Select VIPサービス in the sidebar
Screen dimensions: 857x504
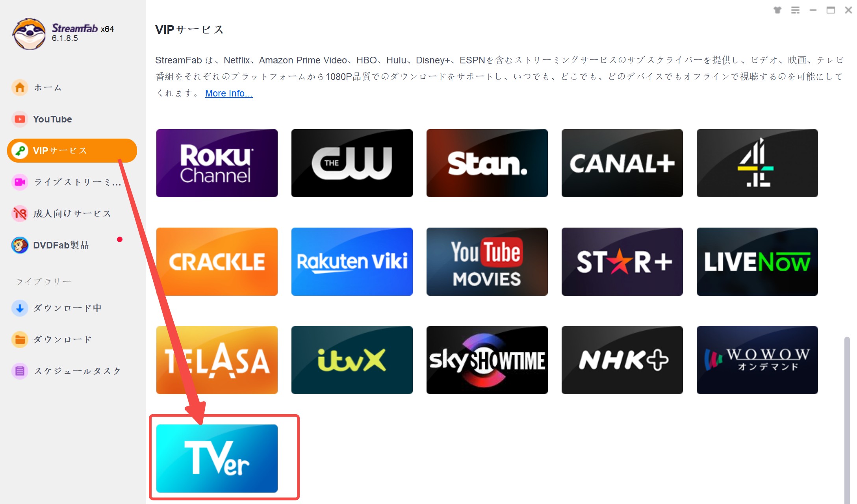click(72, 150)
